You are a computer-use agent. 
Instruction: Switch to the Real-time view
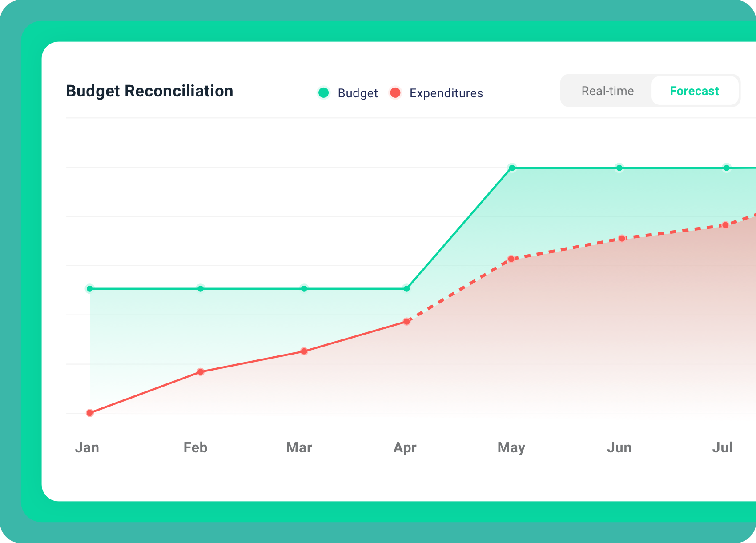(x=607, y=91)
